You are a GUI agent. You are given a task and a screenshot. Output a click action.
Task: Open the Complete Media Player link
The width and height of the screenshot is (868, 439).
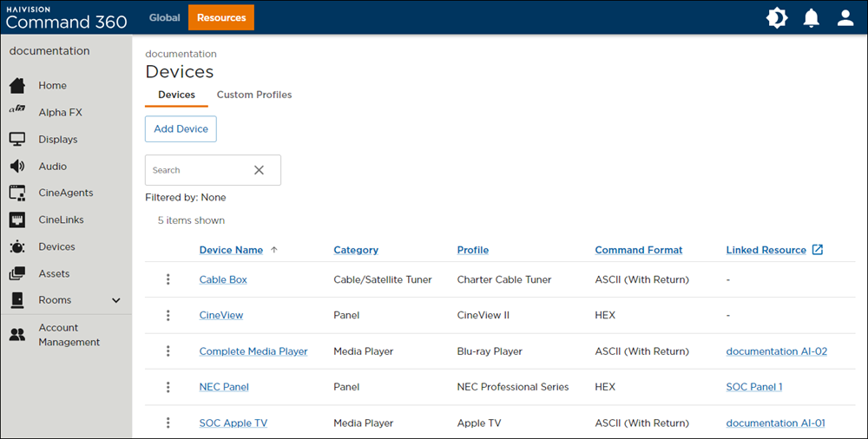[x=253, y=351]
